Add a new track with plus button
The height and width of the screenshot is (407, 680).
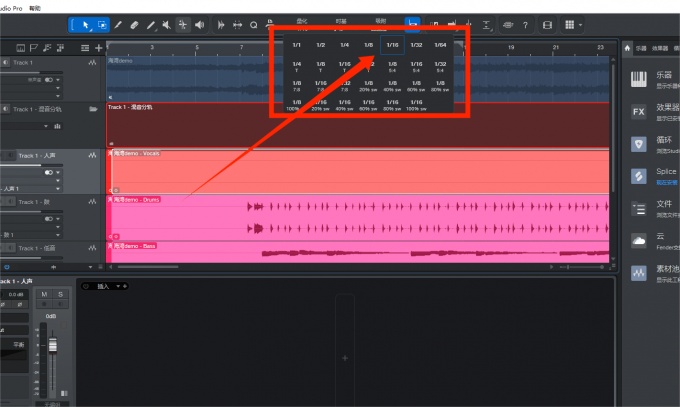pyautogui.click(x=99, y=48)
